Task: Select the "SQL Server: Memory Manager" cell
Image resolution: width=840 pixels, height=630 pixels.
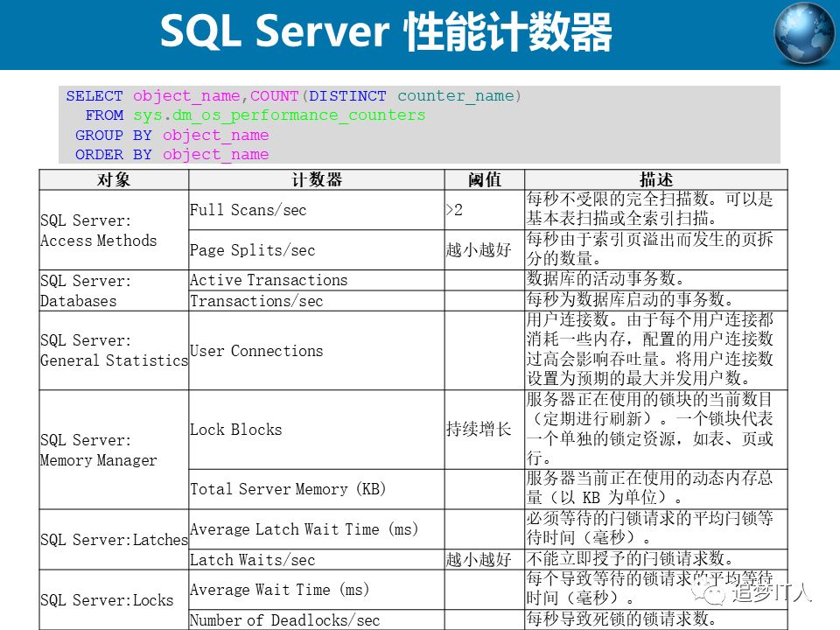Action: [x=114, y=450]
